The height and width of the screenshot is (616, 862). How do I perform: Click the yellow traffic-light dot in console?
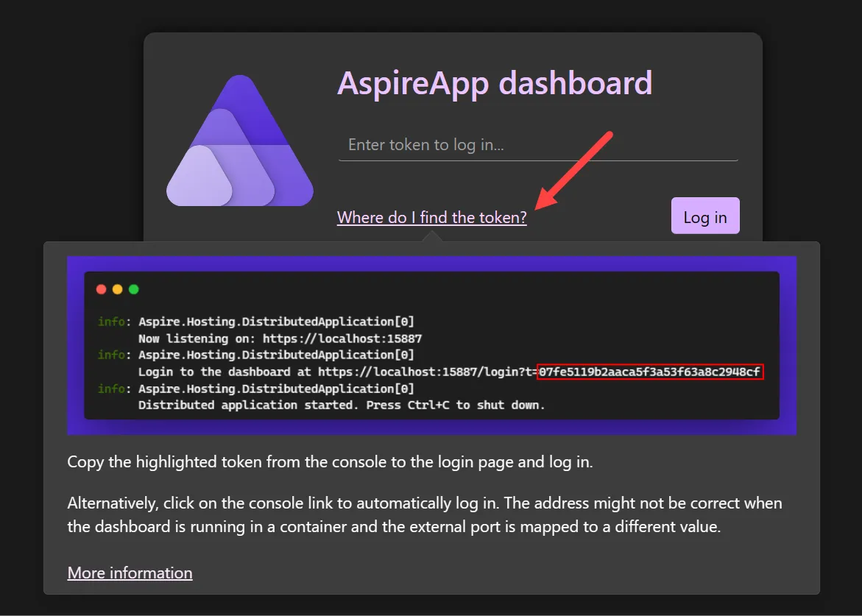[117, 288]
